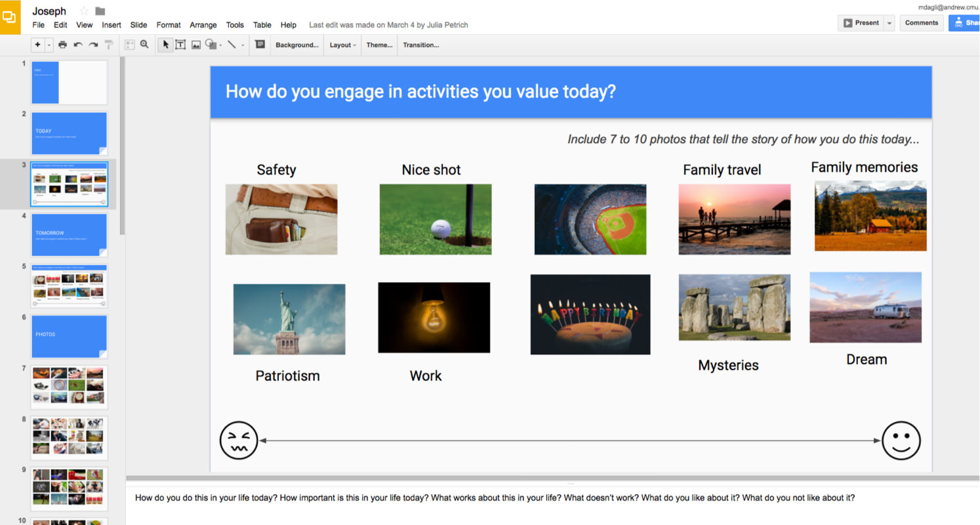Click the Background... button
The height and width of the screenshot is (525, 980).
point(297,45)
